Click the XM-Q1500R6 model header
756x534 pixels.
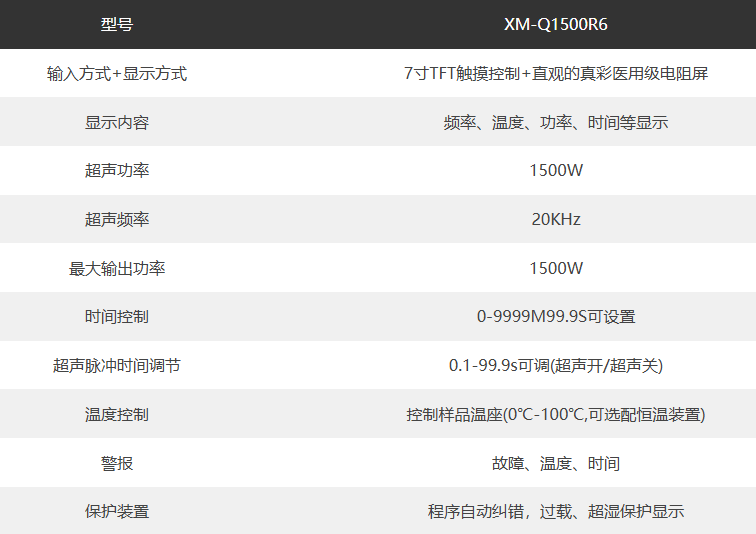click(x=556, y=25)
